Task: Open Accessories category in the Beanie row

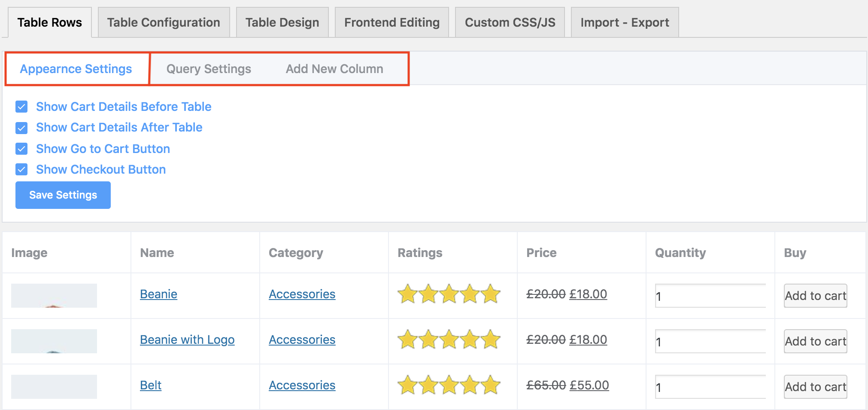Action: pyautogui.click(x=302, y=294)
